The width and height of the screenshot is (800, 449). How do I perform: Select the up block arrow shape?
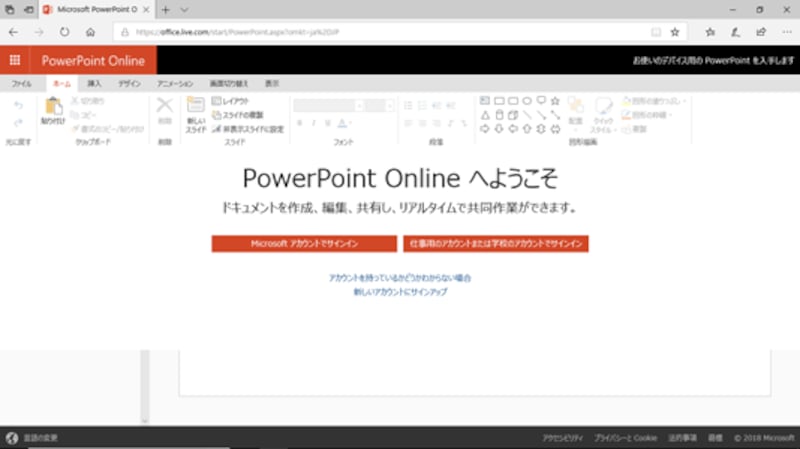coord(527,129)
